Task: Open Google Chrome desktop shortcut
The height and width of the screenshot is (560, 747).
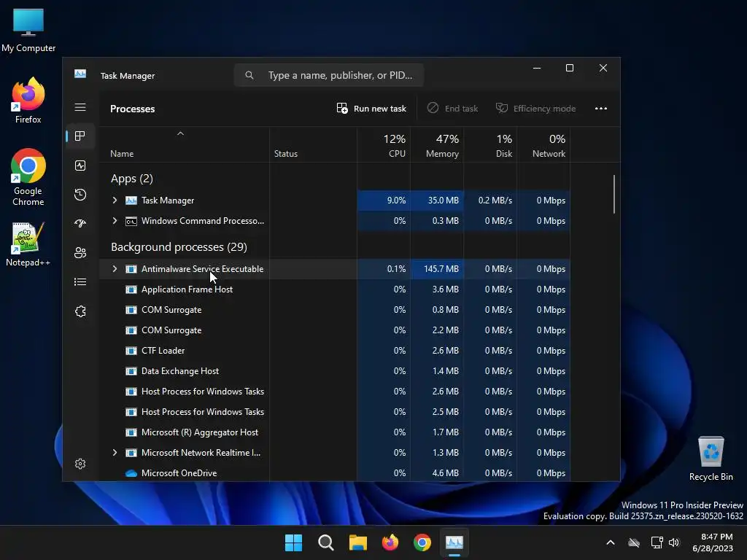Action: pos(28,177)
